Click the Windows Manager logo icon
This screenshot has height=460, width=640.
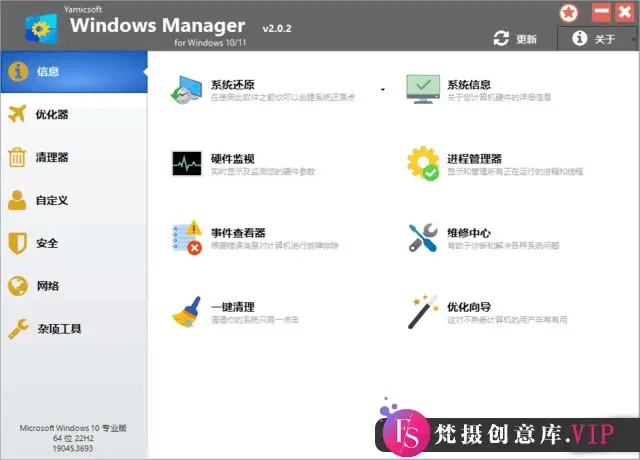(x=41, y=28)
